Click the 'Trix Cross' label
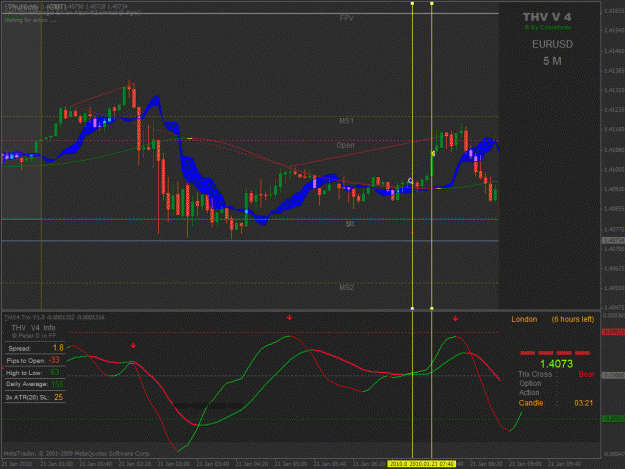This screenshot has height=469, width=625. click(x=535, y=374)
